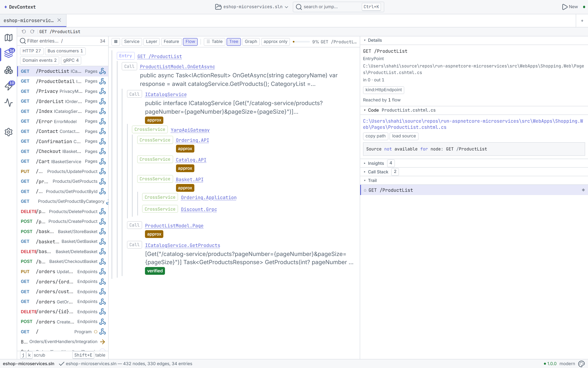Click the webhook icon on /ProductDetail row

point(102,81)
